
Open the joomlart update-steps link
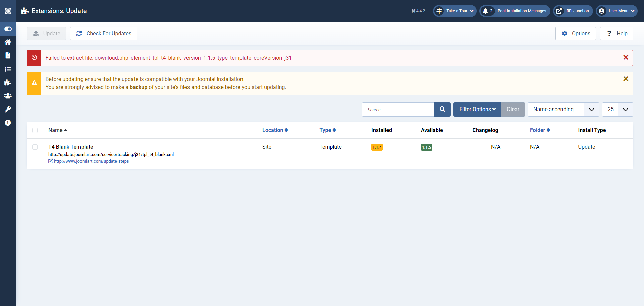91,161
